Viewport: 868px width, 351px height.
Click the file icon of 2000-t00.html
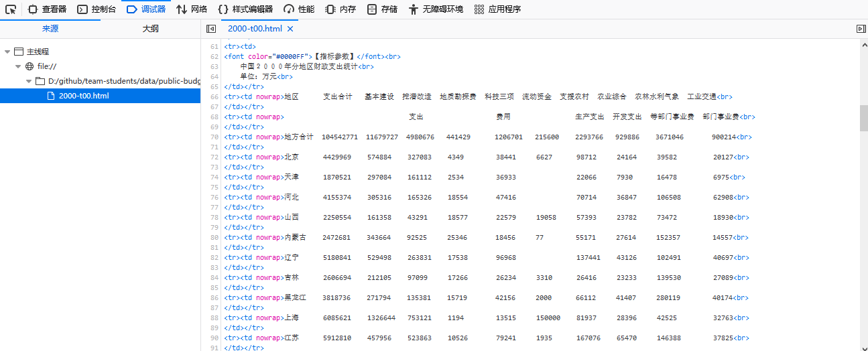pyautogui.click(x=51, y=96)
